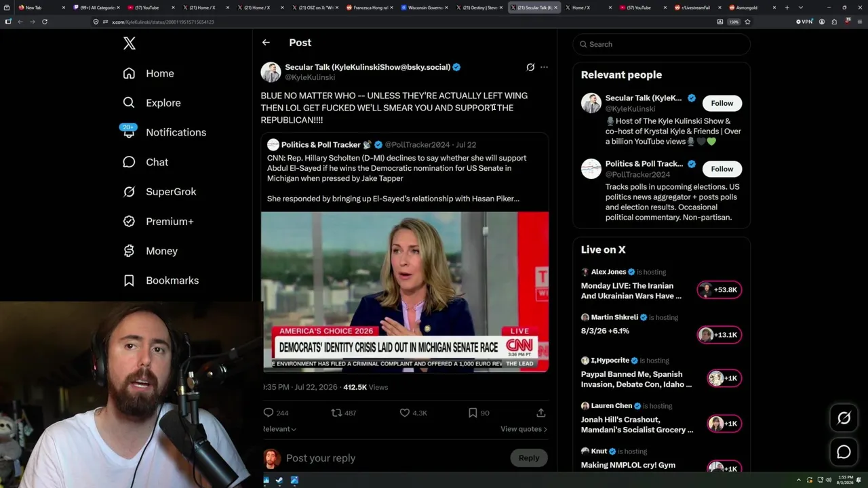Like the post with 4.3K likes
This screenshot has height=488, width=868.
[404, 412]
